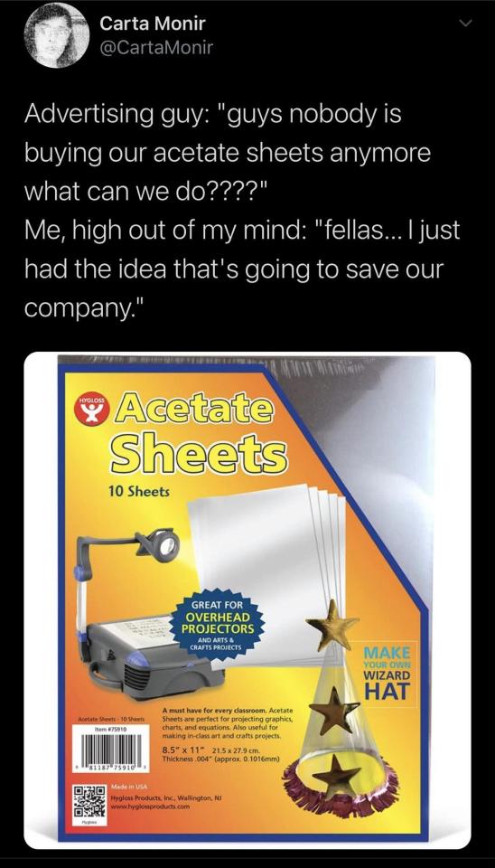This screenshot has height=868, width=495.
Task: Click the Make Your Own Wizard Hat text
Action: tap(386, 671)
